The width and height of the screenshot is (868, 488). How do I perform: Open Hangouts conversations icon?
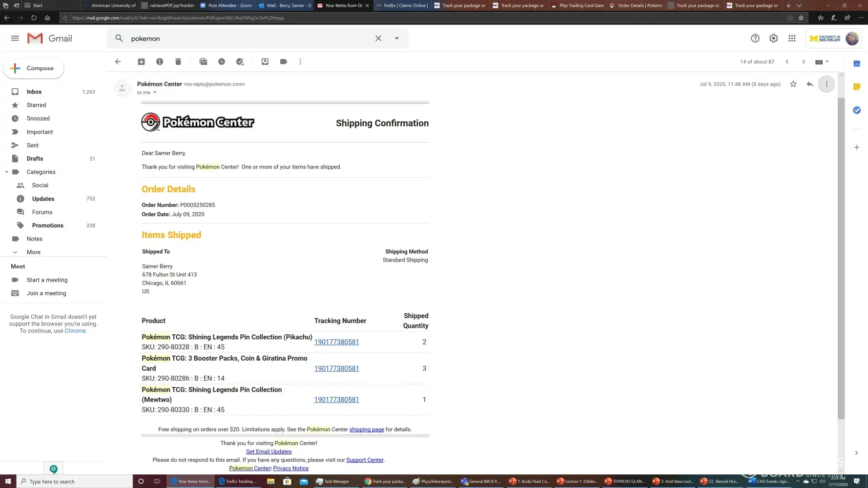pos(54,469)
